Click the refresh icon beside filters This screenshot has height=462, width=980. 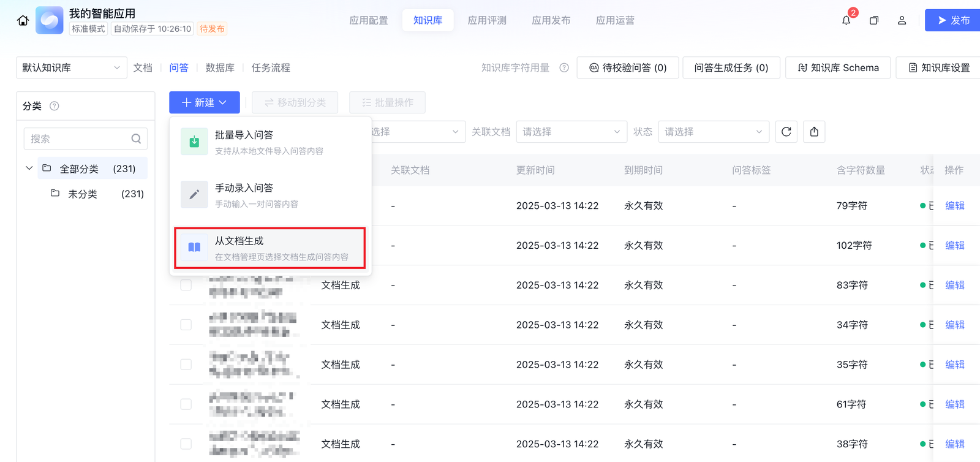pyautogui.click(x=786, y=132)
